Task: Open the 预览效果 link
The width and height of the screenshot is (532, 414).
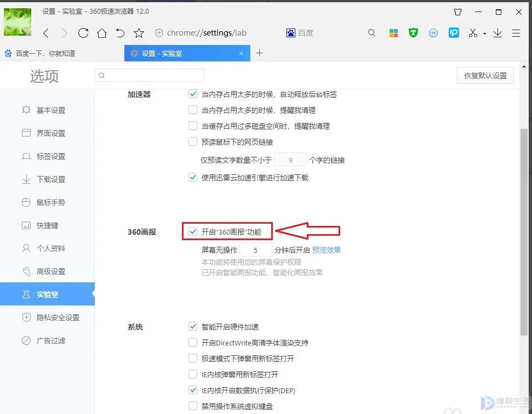Action: coord(327,250)
